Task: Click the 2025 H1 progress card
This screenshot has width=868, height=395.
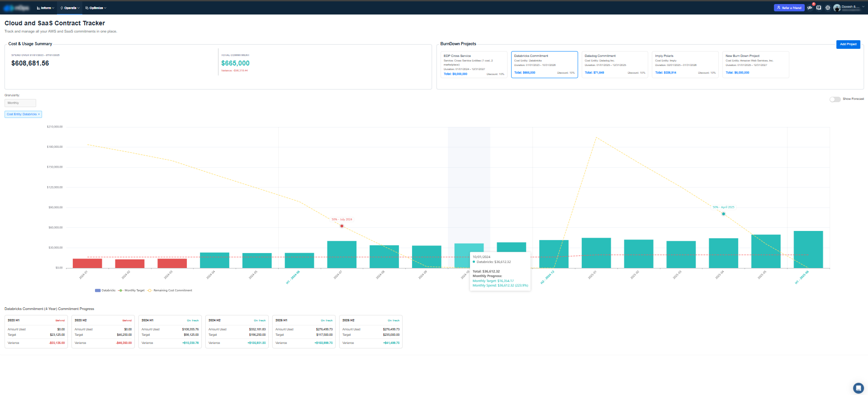Action: point(304,332)
